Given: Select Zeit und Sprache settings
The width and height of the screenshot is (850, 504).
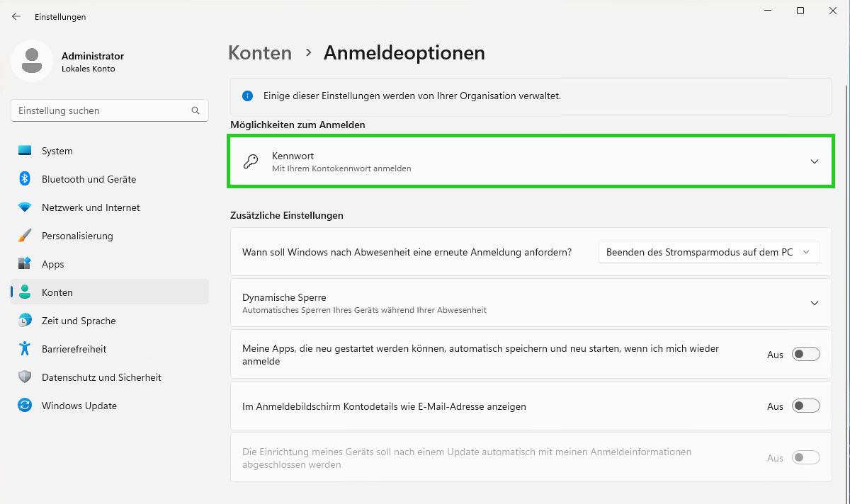Looking at the screenshot, I should point(78,321).
